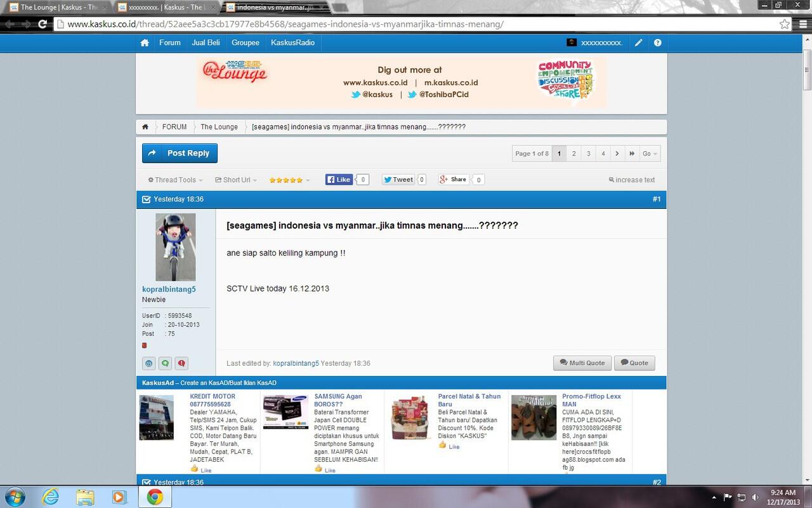Click breadcrumb home icon
Viewport: 812px width, 508px height.
[145, 127]
